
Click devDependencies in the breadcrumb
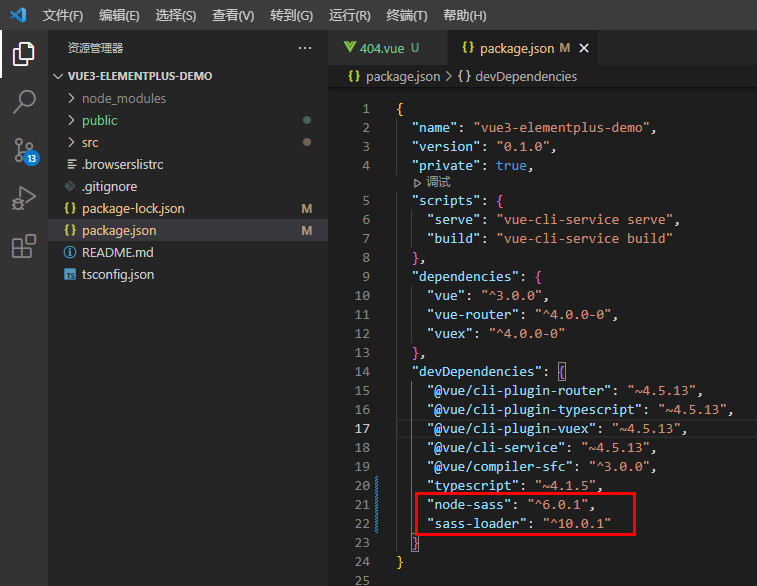[526, 76]
